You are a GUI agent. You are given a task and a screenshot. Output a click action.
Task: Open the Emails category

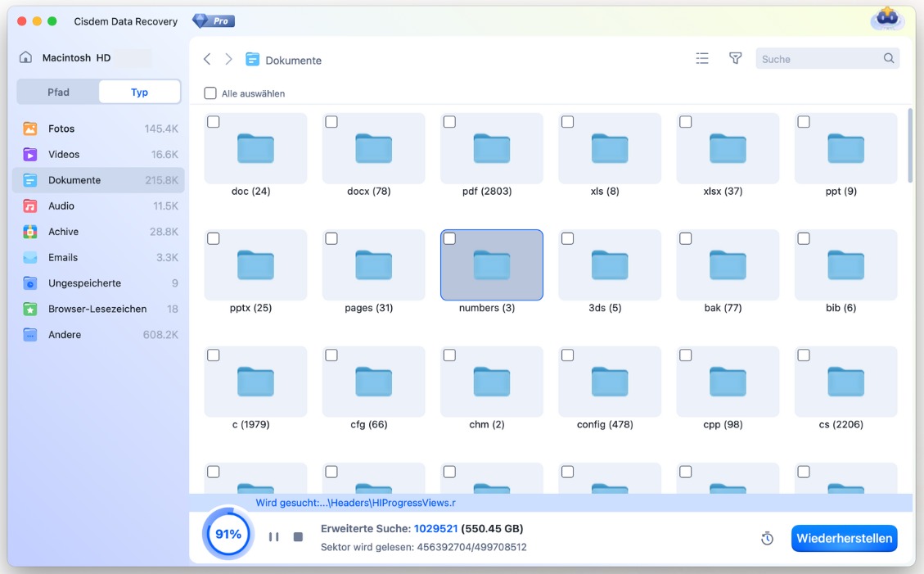point(65,257)
